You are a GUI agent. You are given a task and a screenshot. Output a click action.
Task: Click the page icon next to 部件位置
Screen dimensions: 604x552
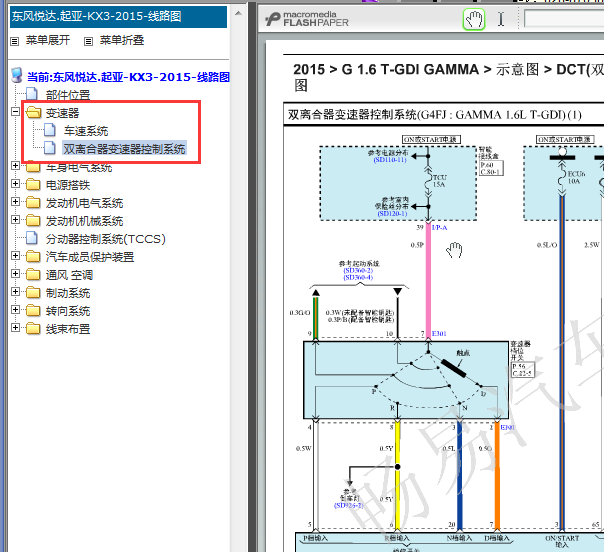pyautogui.click(x=32, y=94)
